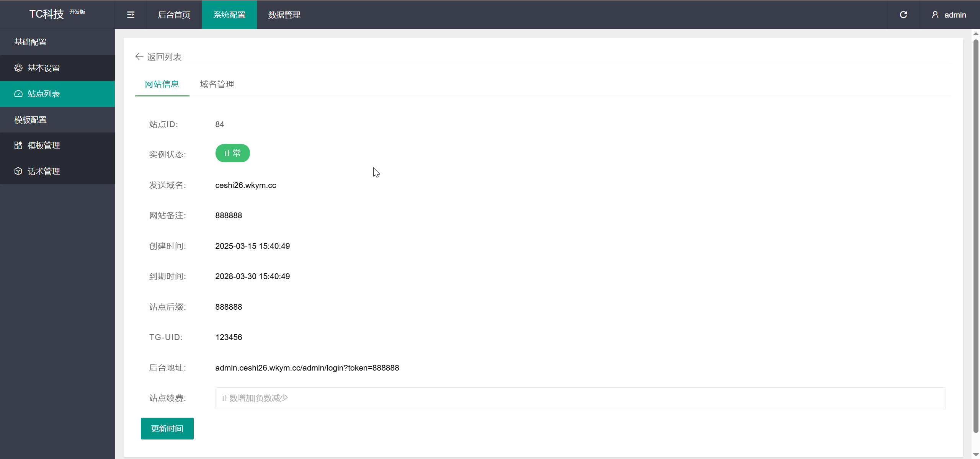Viewport: 980px width, 459px height.
Task: Click the cube icon beside 话术管理
Action: point(18,171)
